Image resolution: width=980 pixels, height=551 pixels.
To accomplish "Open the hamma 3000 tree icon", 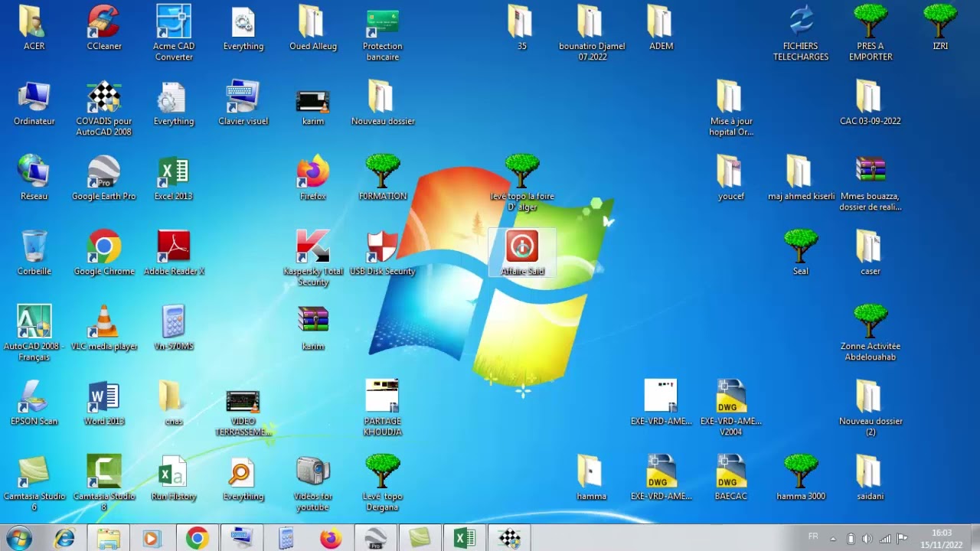I will click(801, 478).
